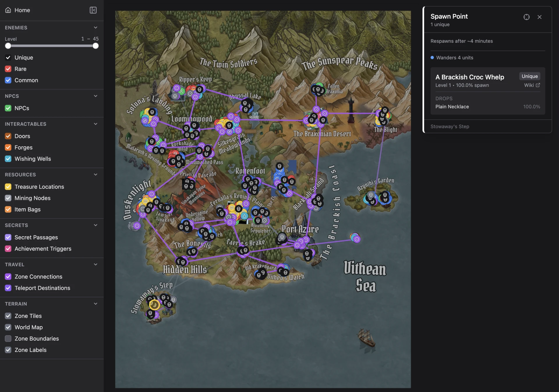559x392 pixels.
Task: Collapse the INTERACTABLES section chevron
Action: pos(95,124)
